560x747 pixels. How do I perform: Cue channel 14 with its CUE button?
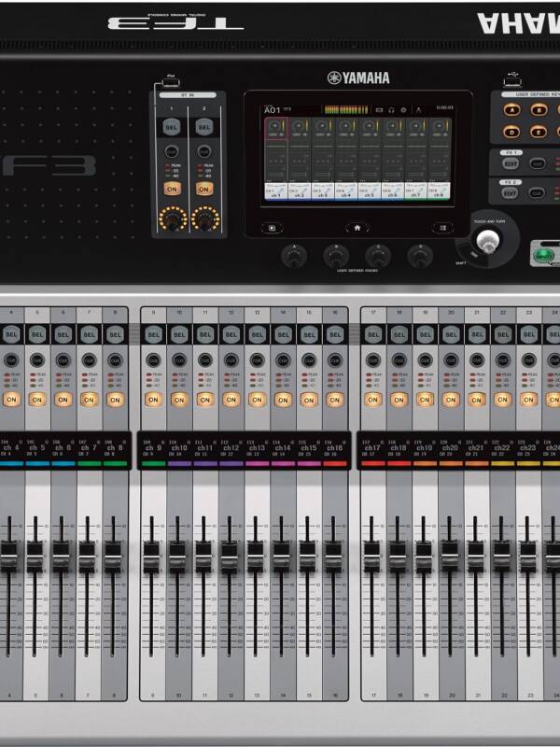[x=283, y=360]
